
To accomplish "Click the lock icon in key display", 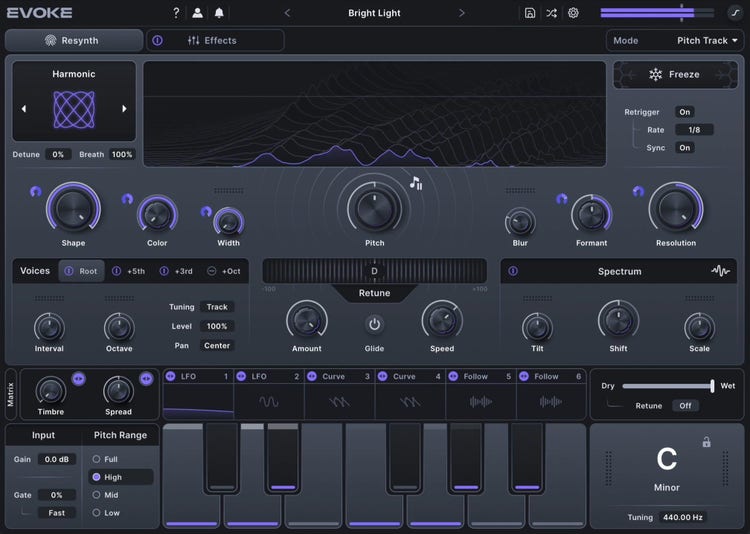I will pos(707,442).
